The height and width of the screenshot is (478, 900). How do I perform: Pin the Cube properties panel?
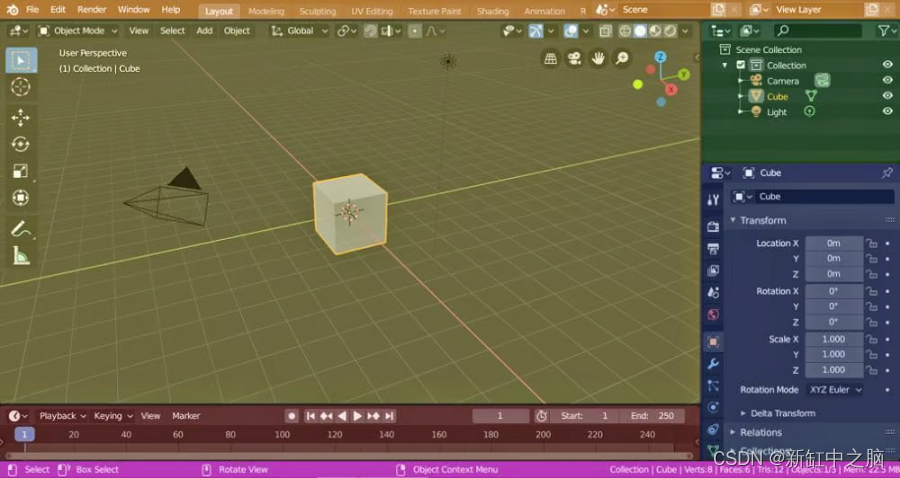pos(887,173)
